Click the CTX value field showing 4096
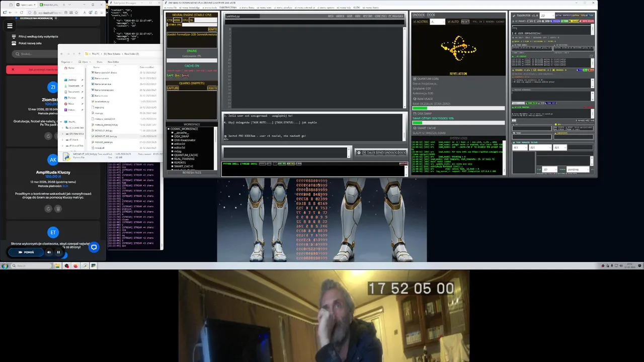 pyautogui.click(x=177, y=20)
